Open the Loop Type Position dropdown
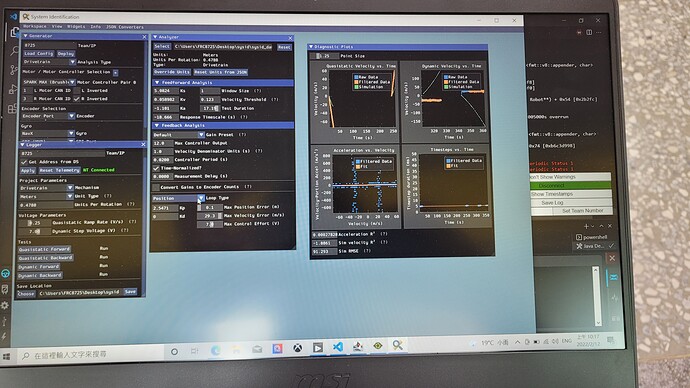This screenshot has height=388, width=690. click(178, 198)
